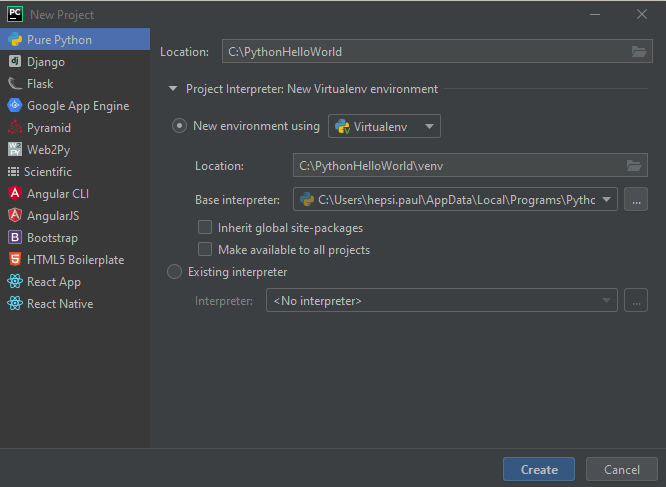Pick the Pyramid project icon
666x487 pixels.
[15, 128]
